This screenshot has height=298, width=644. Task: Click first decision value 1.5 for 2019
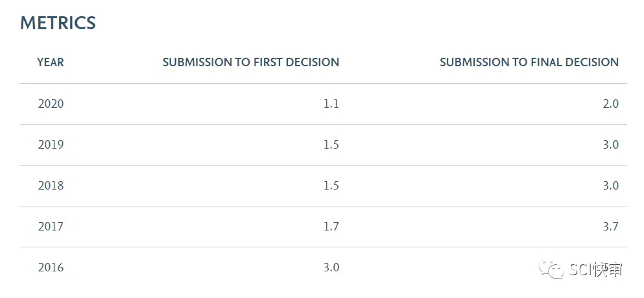coord(331,145)
